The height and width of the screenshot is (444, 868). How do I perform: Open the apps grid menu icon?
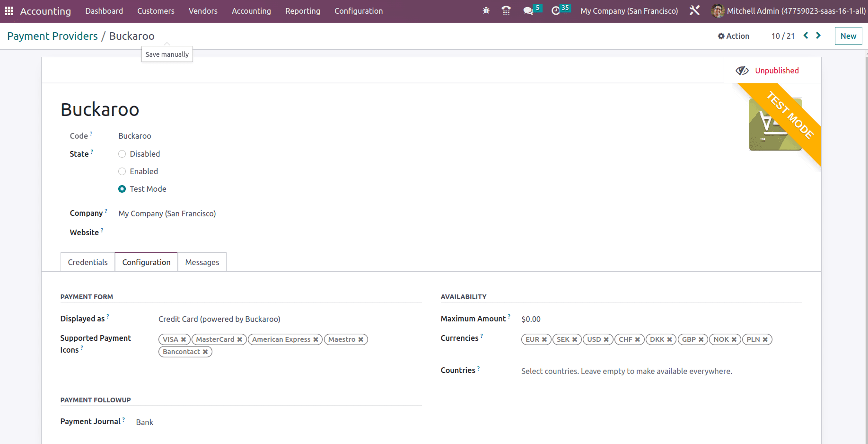tap(9, 11)
